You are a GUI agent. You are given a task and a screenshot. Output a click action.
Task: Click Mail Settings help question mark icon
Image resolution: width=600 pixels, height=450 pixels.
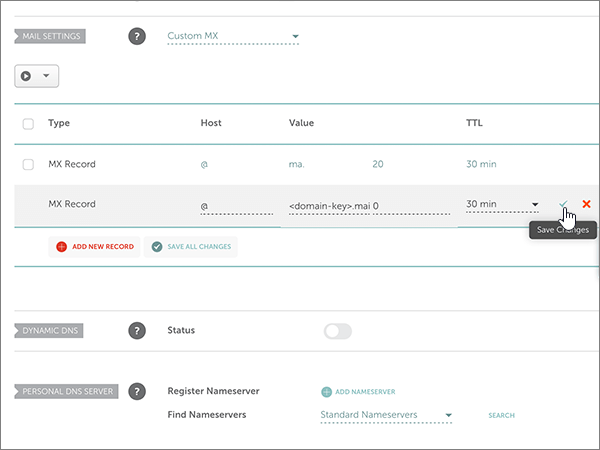(137, 36)
